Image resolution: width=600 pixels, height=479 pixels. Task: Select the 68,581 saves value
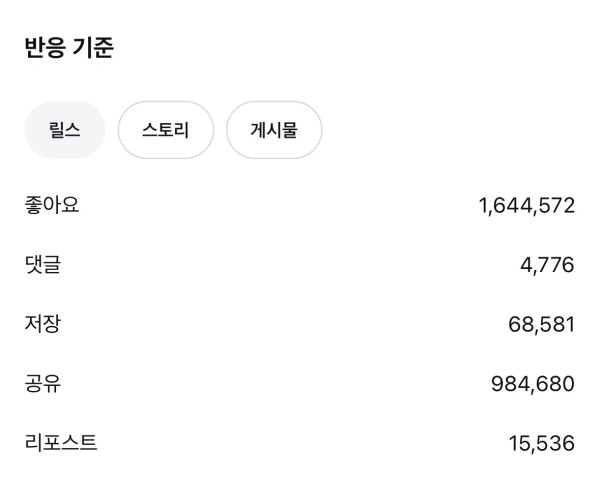[x=541, y=325]
